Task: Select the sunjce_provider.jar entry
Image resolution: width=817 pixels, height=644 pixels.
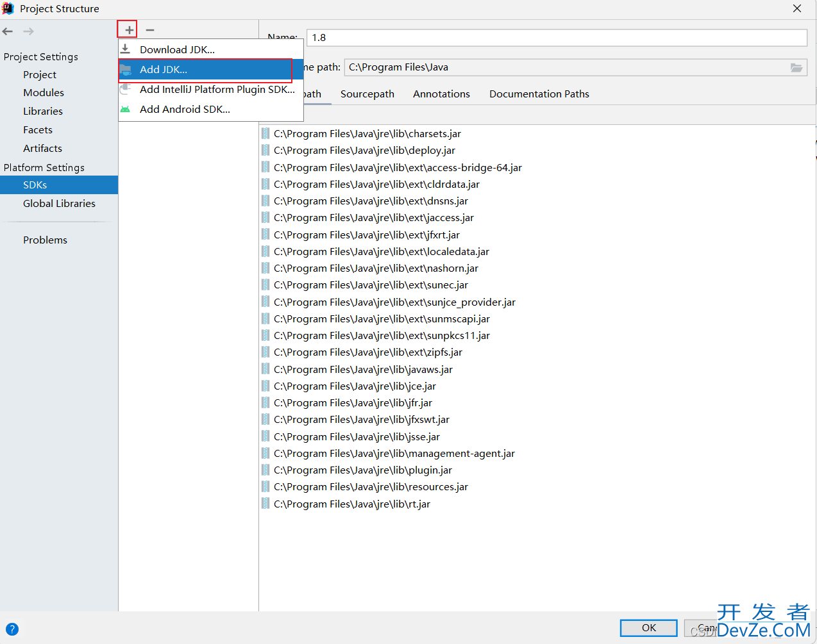Action: click(x=394, y=302)
